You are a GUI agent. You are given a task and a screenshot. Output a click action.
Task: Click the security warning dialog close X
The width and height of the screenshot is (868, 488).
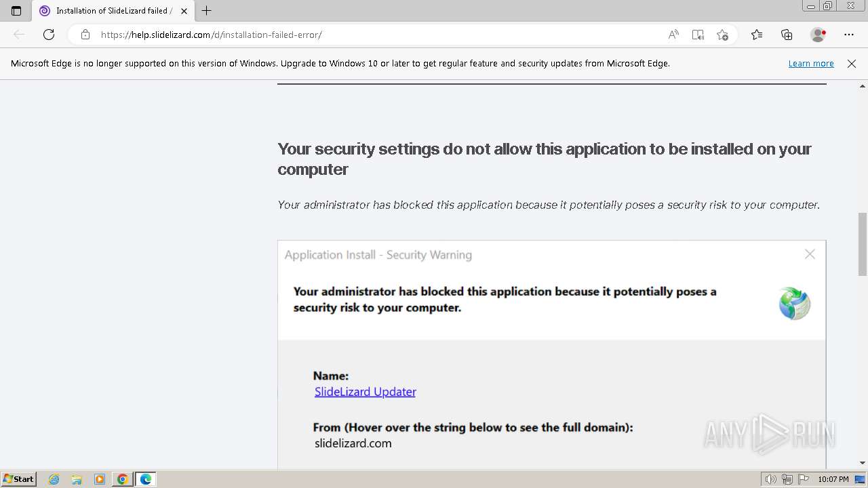[810, 254]
